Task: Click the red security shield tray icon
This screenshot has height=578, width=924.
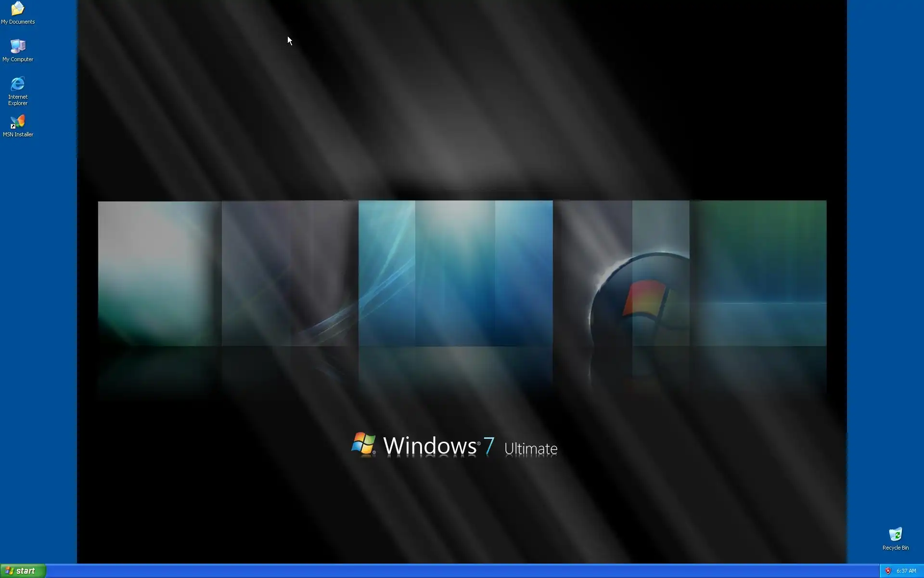Action: click(888, 571)
